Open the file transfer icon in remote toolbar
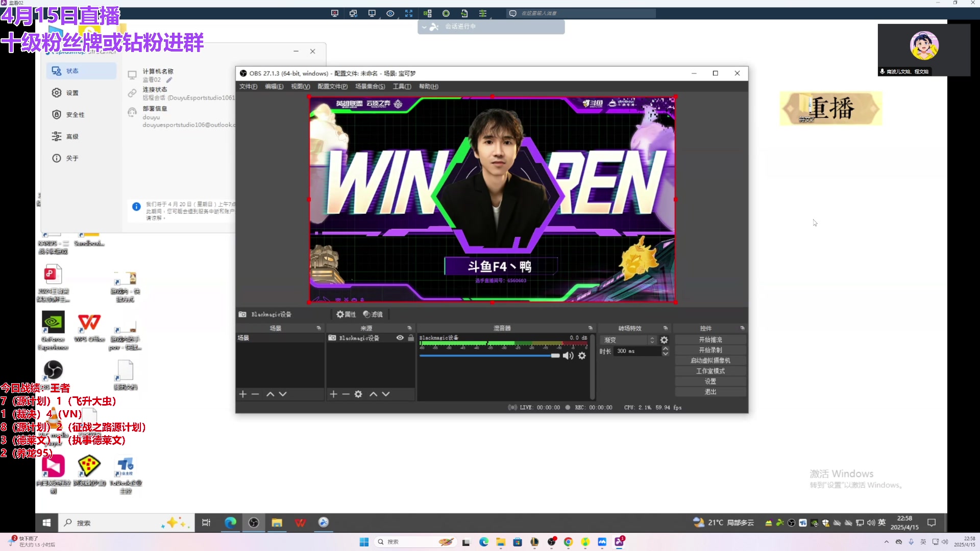The image size is (980, 551). click(464, 13)
